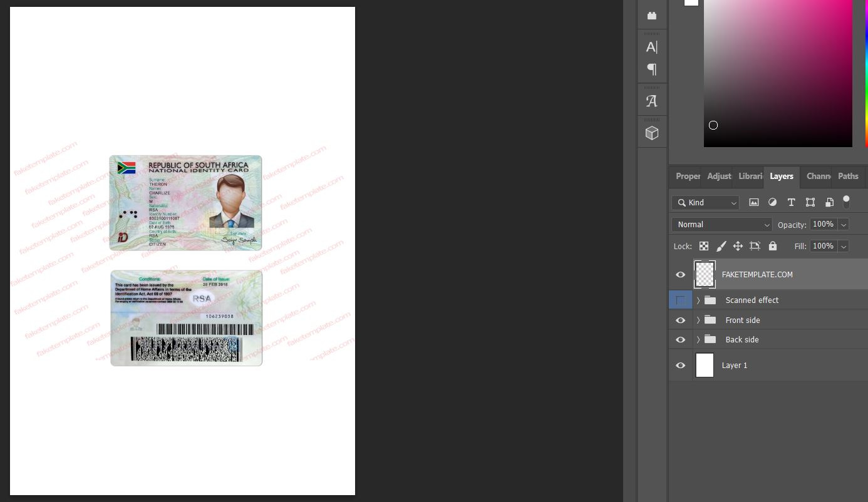
Task: Lock transparent pixels on the selected layer
Action: 704,246
